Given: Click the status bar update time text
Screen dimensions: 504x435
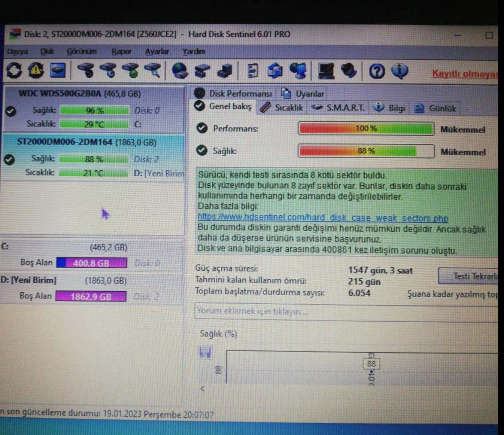Looking at the screenshot, I should pyautogui.click(x=107, y=413).
